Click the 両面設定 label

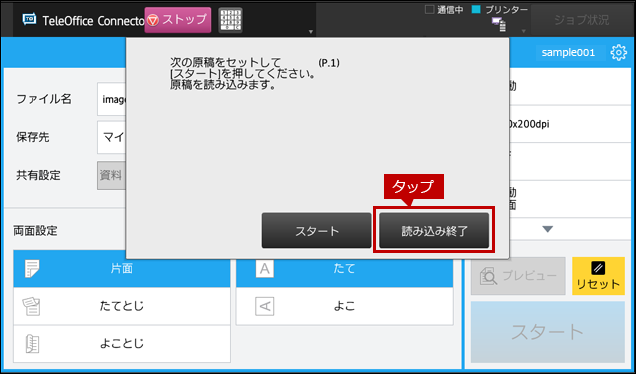click(x=35, y=231)
